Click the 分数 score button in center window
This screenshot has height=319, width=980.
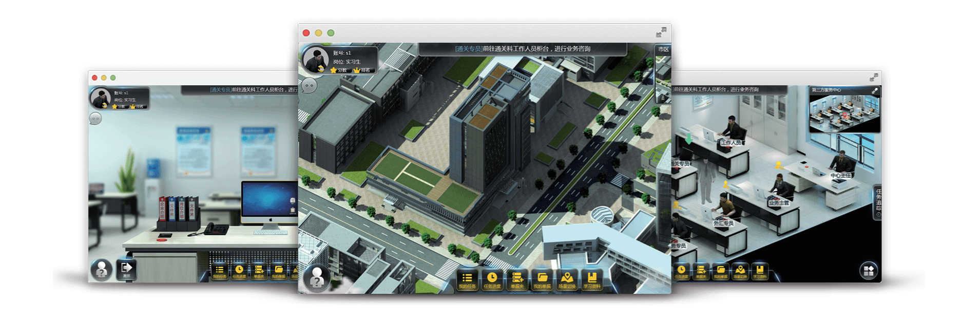click(x=339, y=70)
